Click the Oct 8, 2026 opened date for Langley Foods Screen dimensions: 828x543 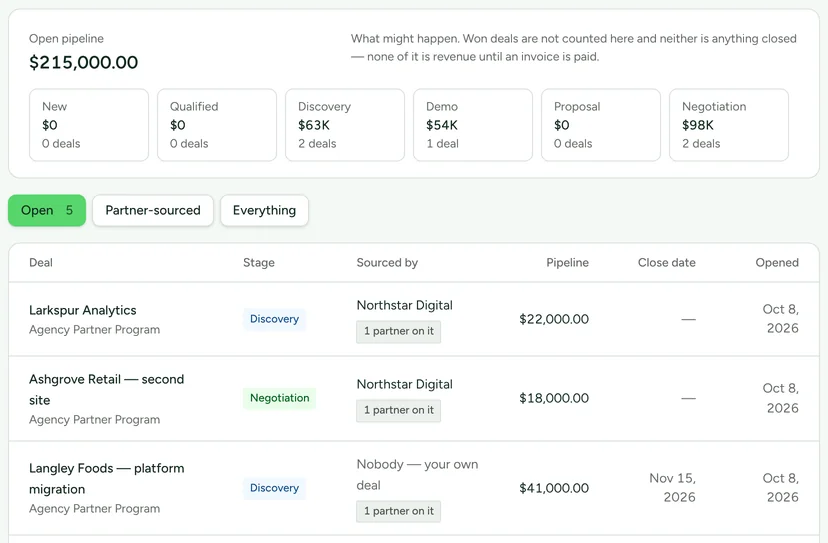pyautogui.click(x=780, y=488)
